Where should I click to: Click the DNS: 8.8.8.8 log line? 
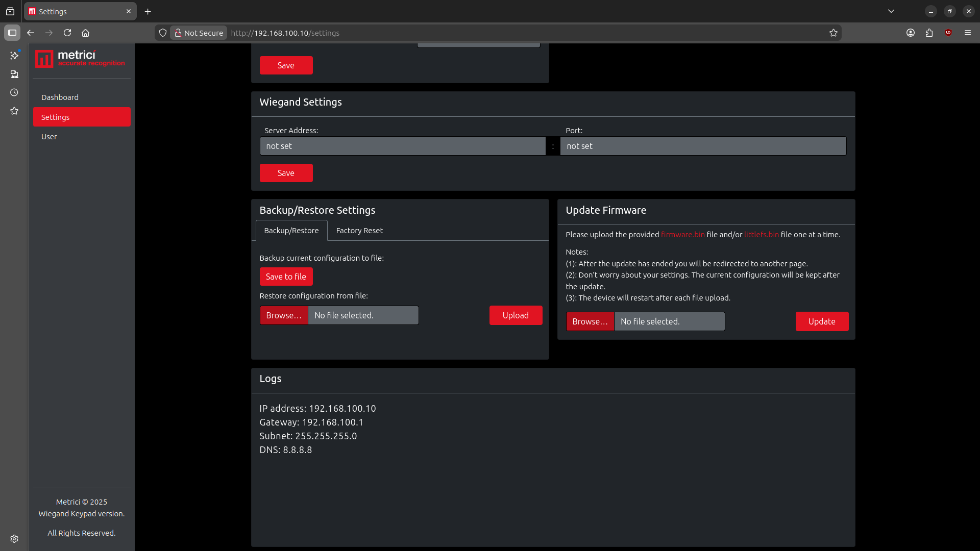point(286,450)
